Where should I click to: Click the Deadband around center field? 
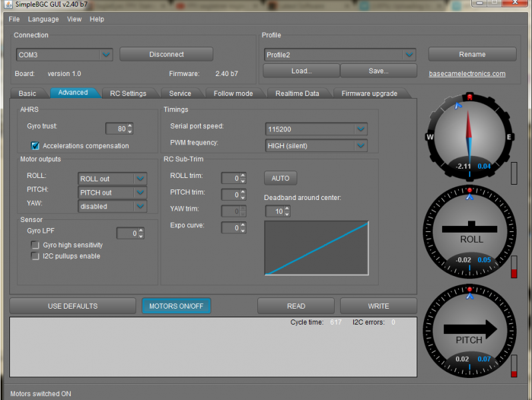coord(274,211)
